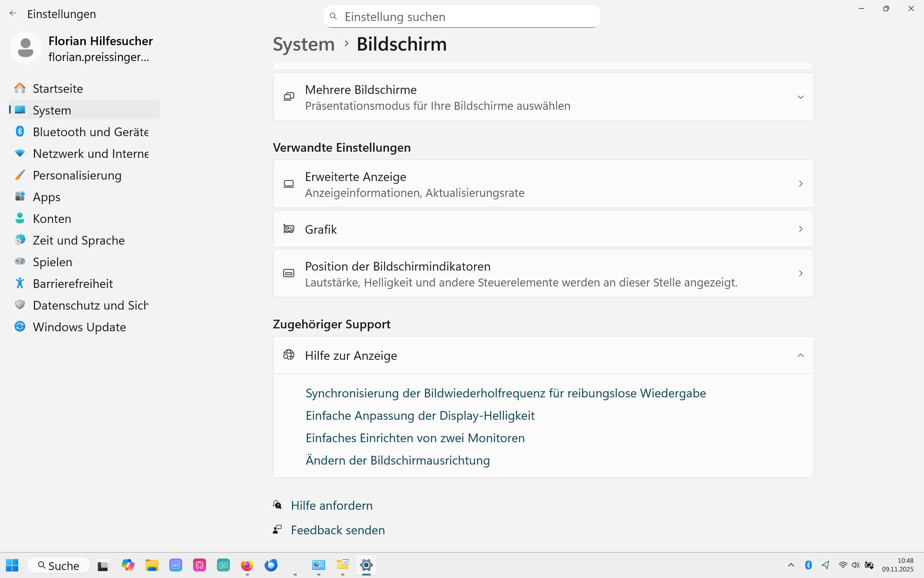Click the volume speaker tray icon
Image resolution: width=924 pixels, height=578 pixels.
[855, 565]
